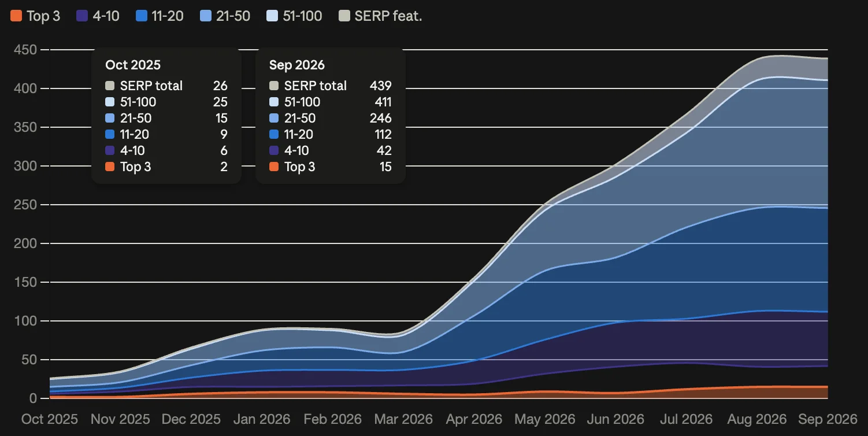Click the 100 y-axis value
The width and height of the screenshot is (868, 436).
25,321
